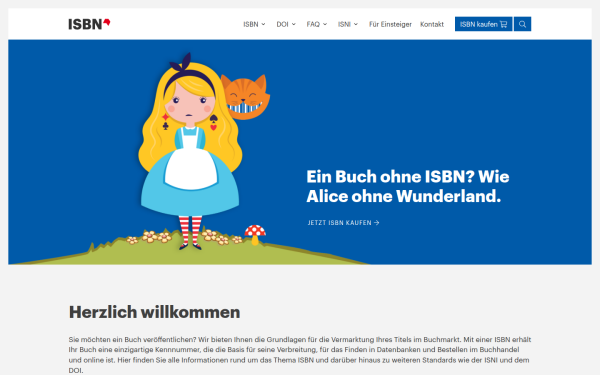Image resolution: width=600 pixels, height=375 pixels.
Task: Click the paragraph starting Sie möchten ein Buch
Action: (300, 355)
